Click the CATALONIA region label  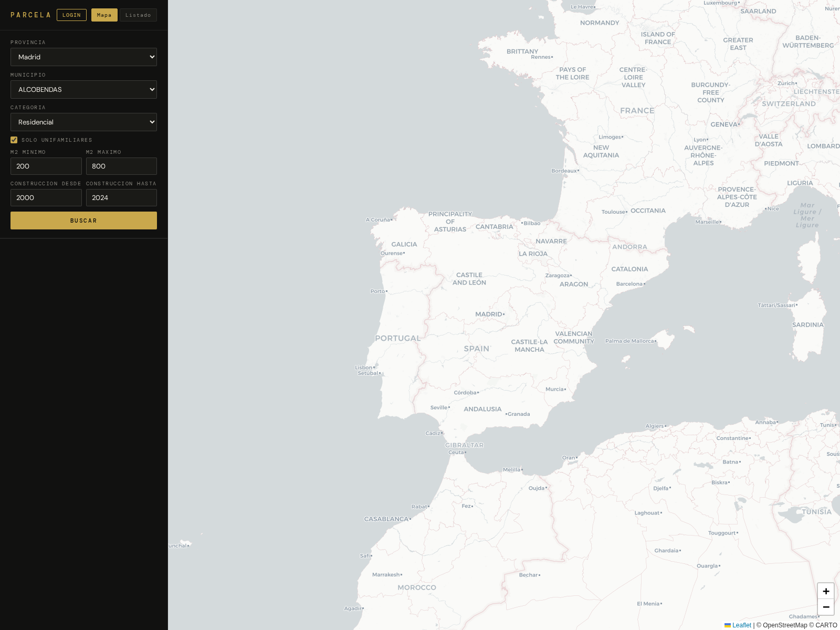[x=629, y=269]
